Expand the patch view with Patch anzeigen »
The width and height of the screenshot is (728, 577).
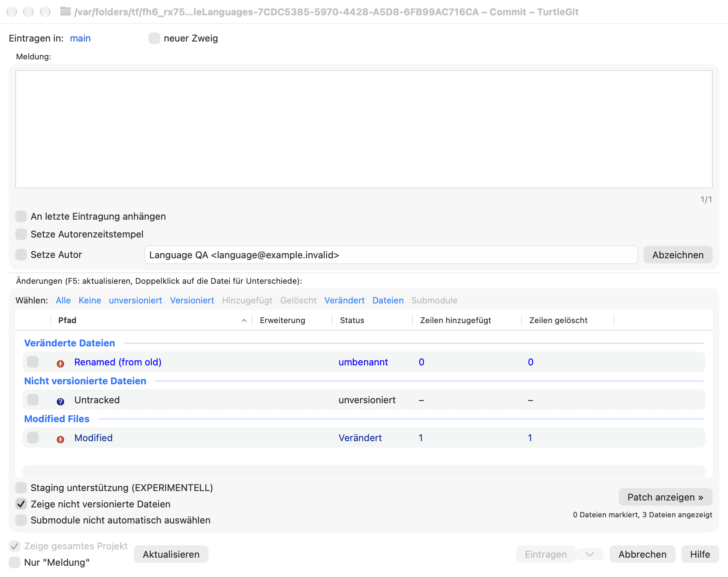(x=665, y=497)
